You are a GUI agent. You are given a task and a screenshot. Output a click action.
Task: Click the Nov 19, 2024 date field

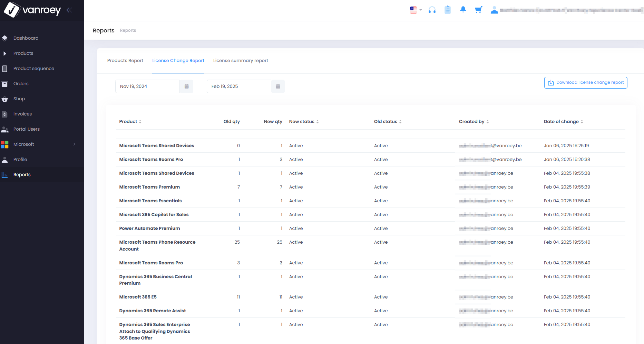point(147,86)
